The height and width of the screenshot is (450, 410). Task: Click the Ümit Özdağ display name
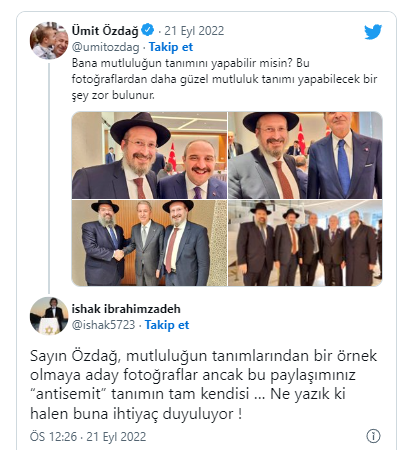[105, 31]
